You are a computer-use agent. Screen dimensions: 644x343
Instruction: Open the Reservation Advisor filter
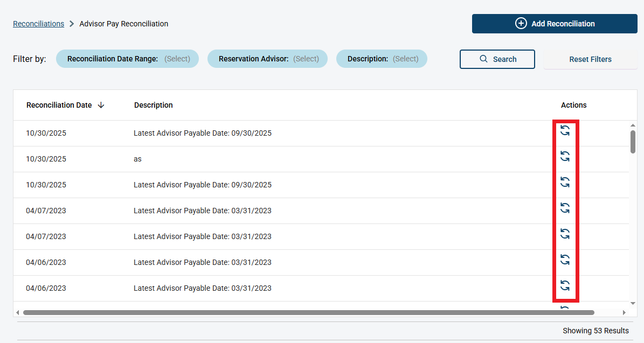[267, 59]
